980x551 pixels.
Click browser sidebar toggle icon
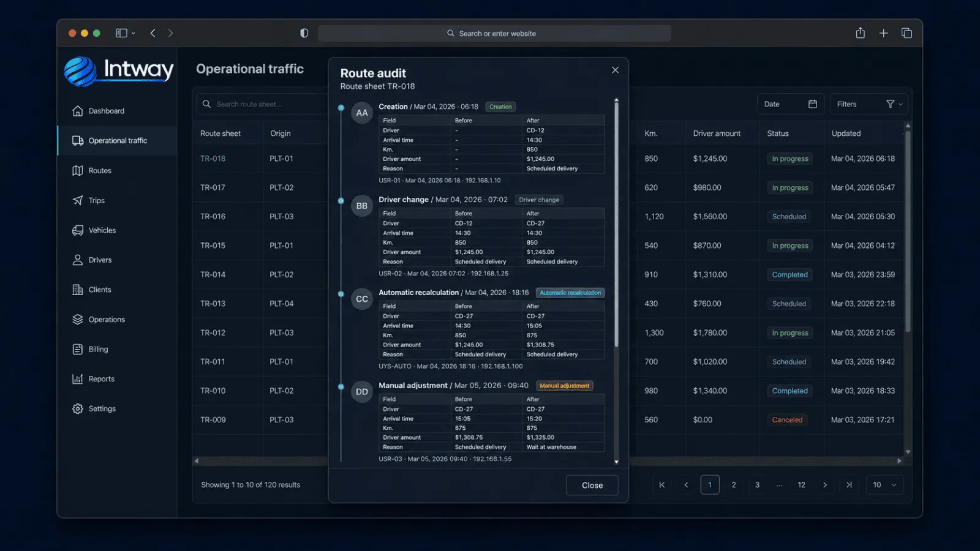(x=121, y=33)
